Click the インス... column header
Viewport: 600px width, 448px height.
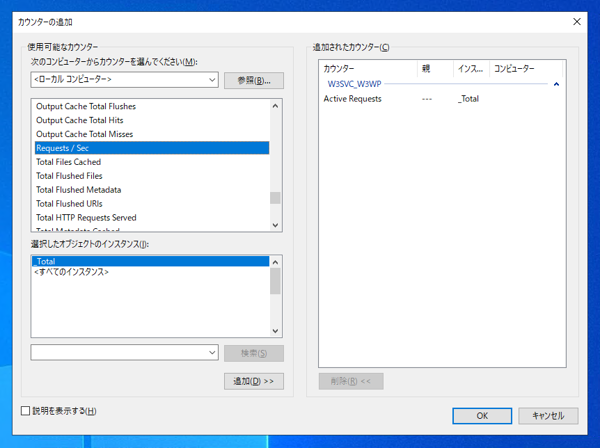pyautogui.click(x=471, y=69)
